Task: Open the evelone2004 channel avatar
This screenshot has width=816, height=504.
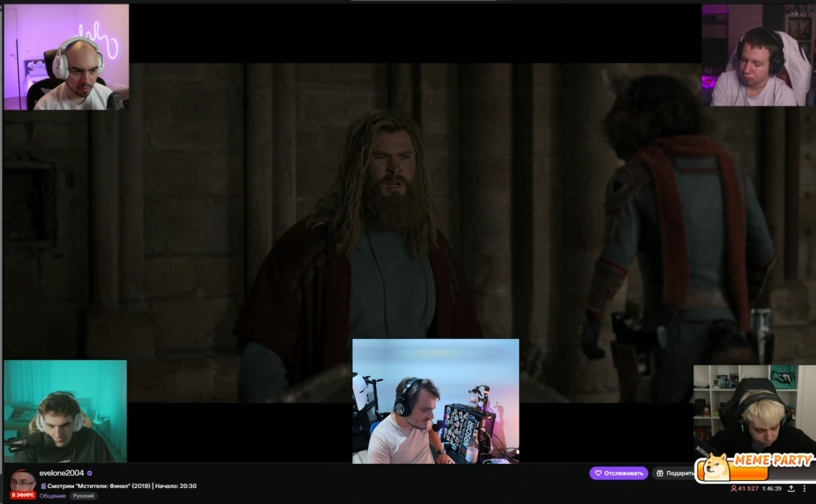Action: click(x=23, y=481)
